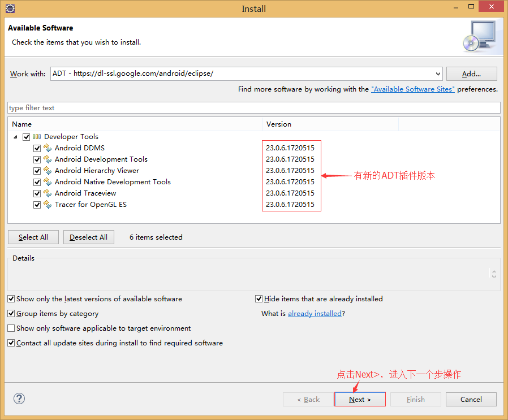This screenshot has width=508, height=420.
Task: Uncheck the Developer Tools category checkbox
Action: [x=26, y=137]
